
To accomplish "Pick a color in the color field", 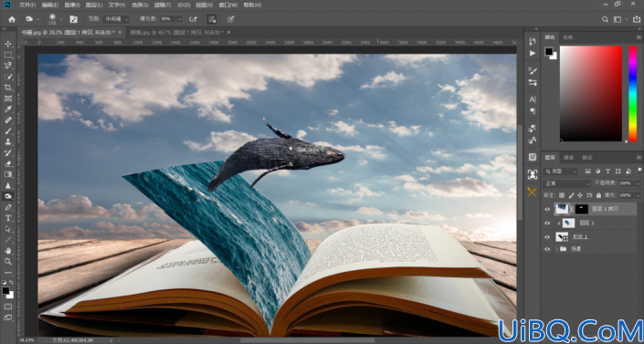I will (591, 94).
